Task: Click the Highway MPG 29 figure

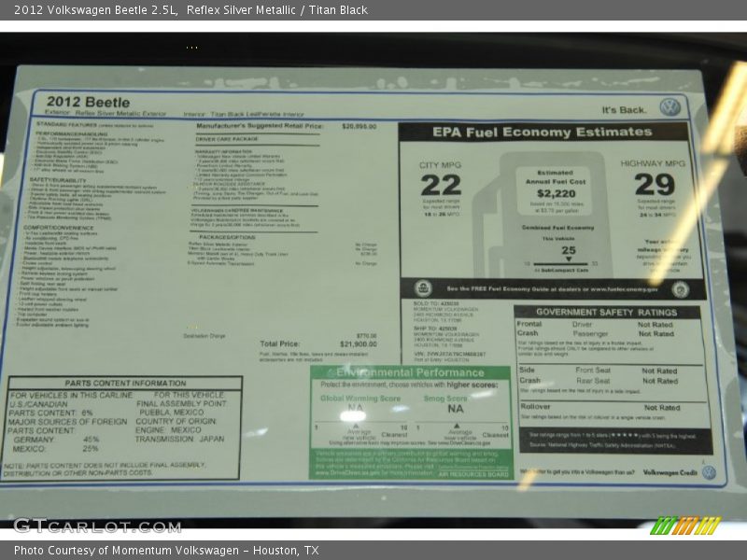Action: coord(654,184)
